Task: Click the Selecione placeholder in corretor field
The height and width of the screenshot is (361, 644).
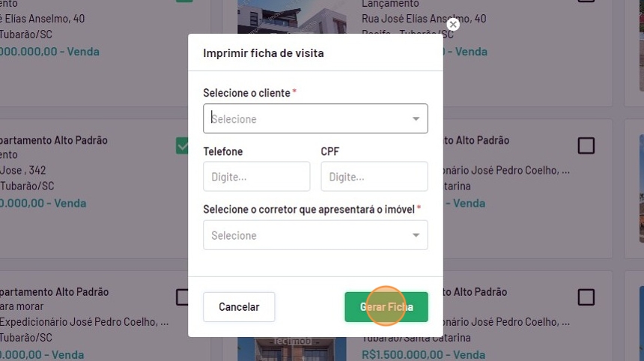Action: 234,235
